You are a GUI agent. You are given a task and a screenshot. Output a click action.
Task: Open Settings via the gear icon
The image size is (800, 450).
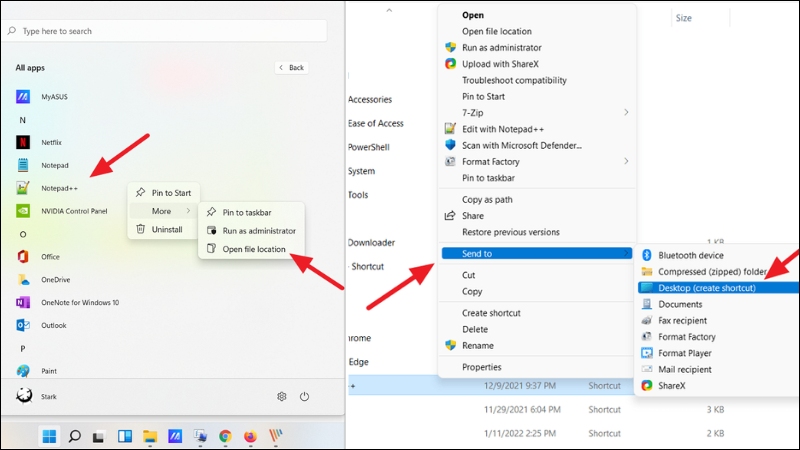pos(282,396)
